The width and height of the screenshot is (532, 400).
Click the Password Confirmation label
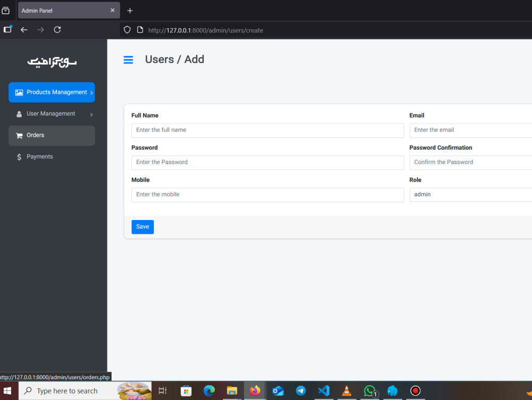coord(440,148)
